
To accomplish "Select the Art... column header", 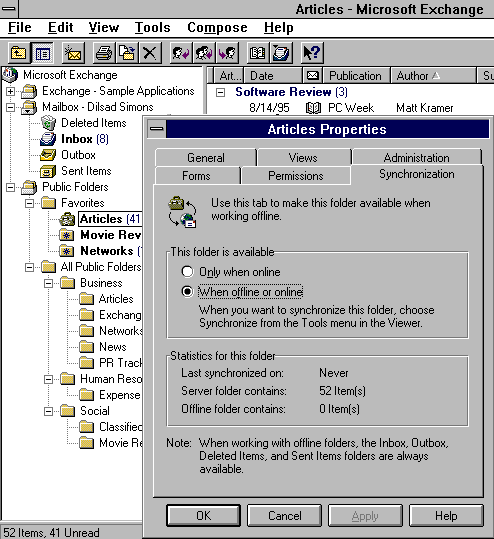I will pos(229,75).
